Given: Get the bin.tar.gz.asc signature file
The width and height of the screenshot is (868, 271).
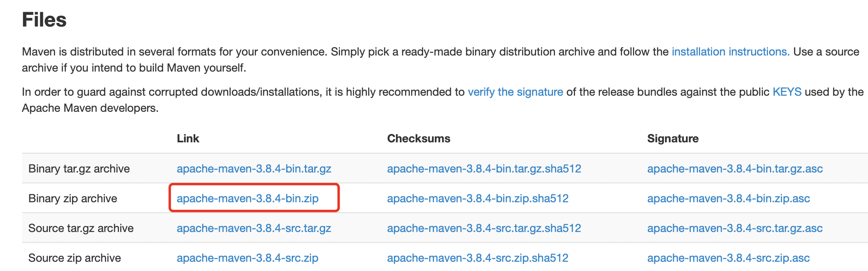Looking at the screenshot, I should pos(735,169).
